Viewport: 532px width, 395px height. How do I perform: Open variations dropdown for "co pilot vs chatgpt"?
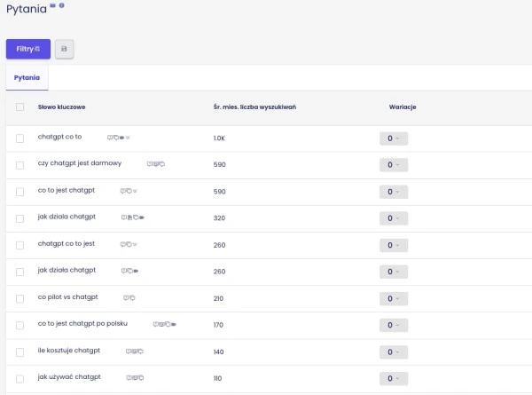[393, 298]
